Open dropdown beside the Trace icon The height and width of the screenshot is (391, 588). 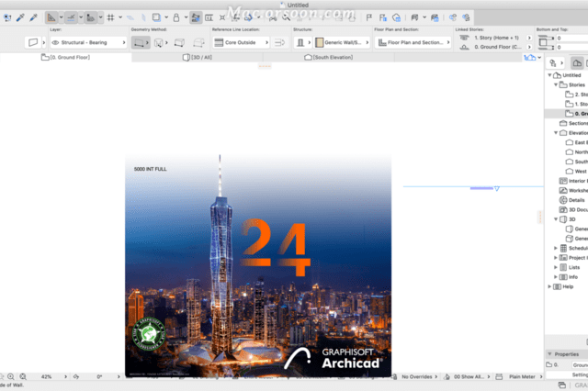pyautogui.click(x=166, y=17)
